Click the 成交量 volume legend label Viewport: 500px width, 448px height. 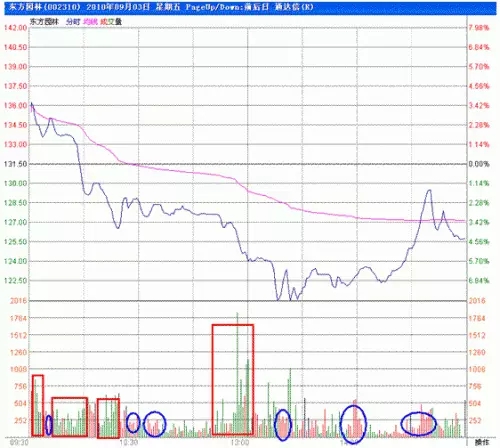tap(111, 22)
